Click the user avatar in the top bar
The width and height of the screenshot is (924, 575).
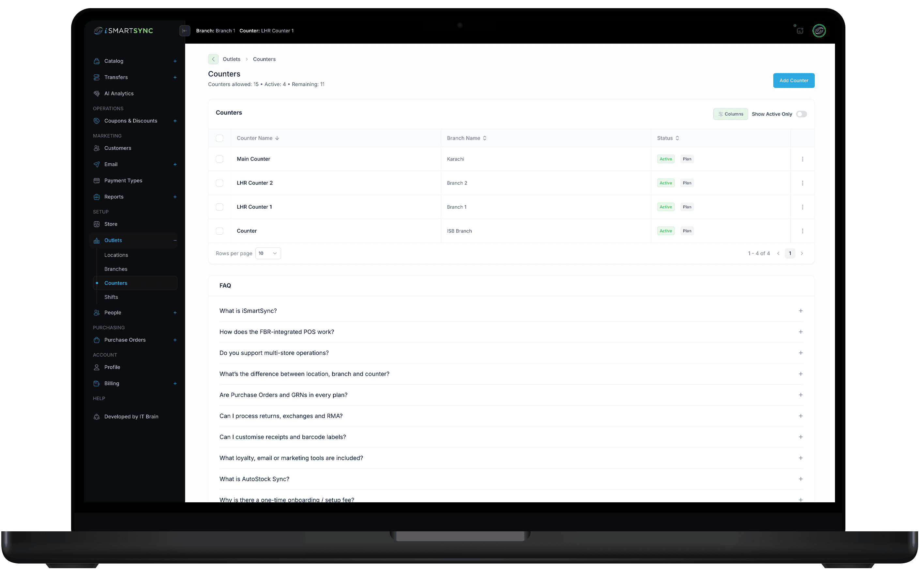point(819,31)
